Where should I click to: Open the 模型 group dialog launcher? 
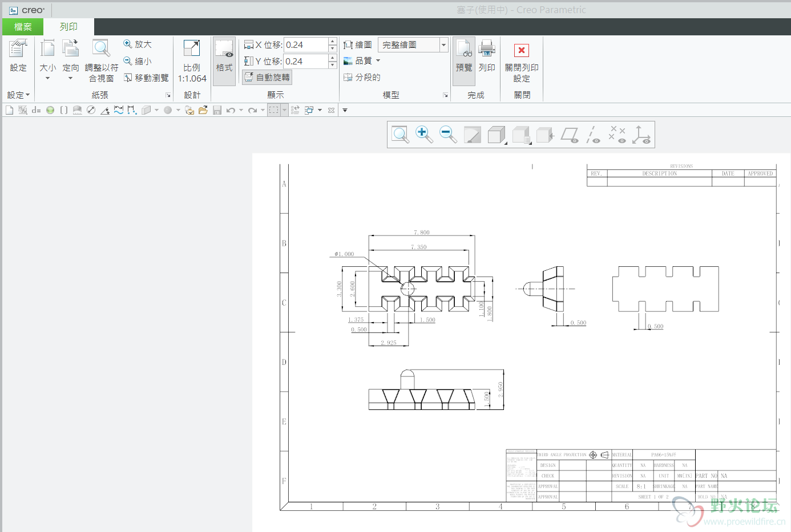(445, 95)
